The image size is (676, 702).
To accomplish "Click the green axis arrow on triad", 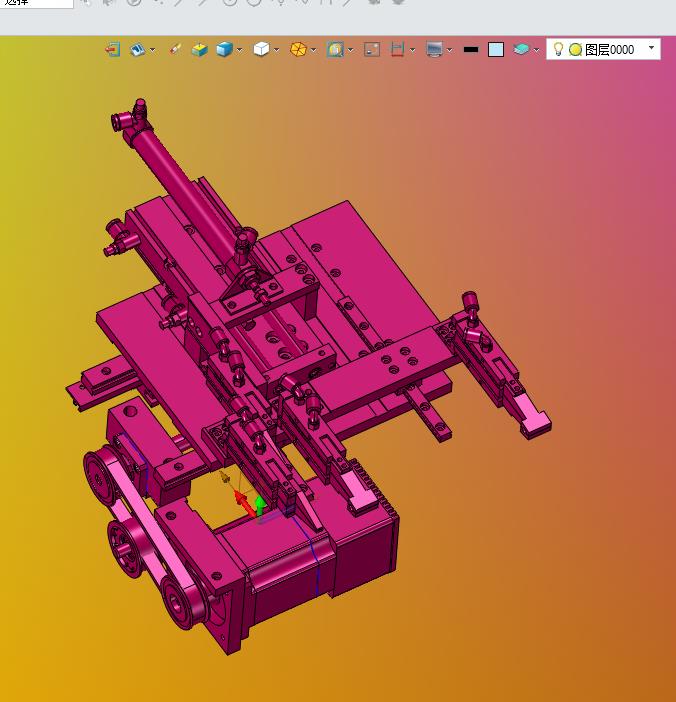I will 260,505.
